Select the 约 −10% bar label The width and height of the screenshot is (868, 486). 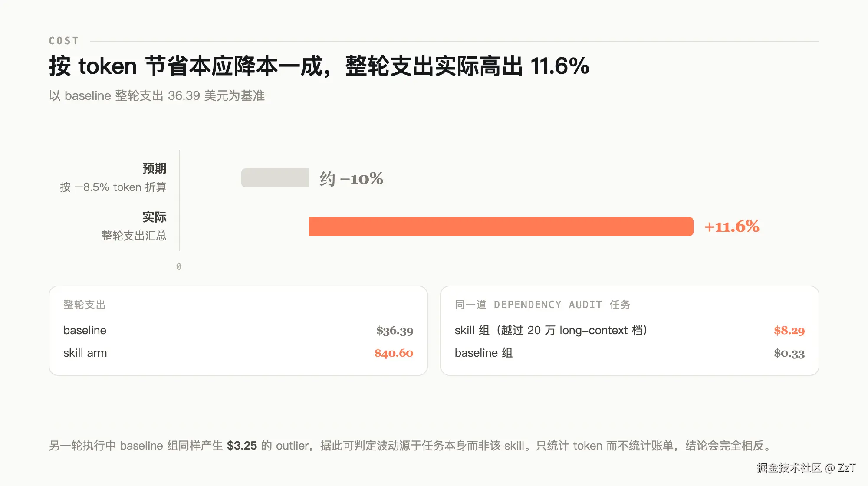click(x=352, y=178)
